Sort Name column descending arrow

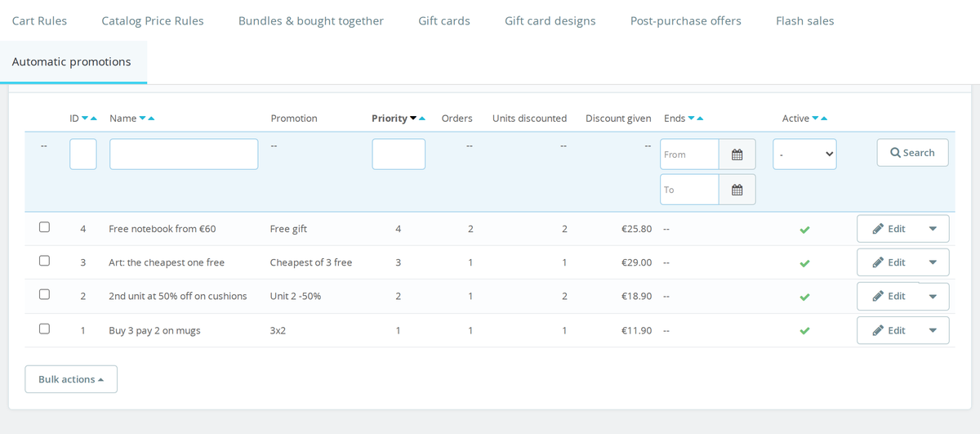[142, 119]
